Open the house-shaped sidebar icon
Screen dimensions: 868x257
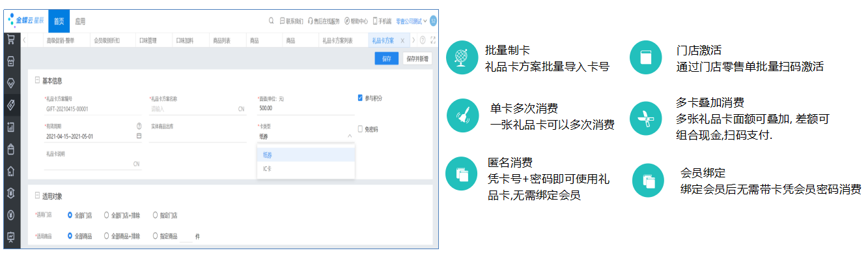11,171
